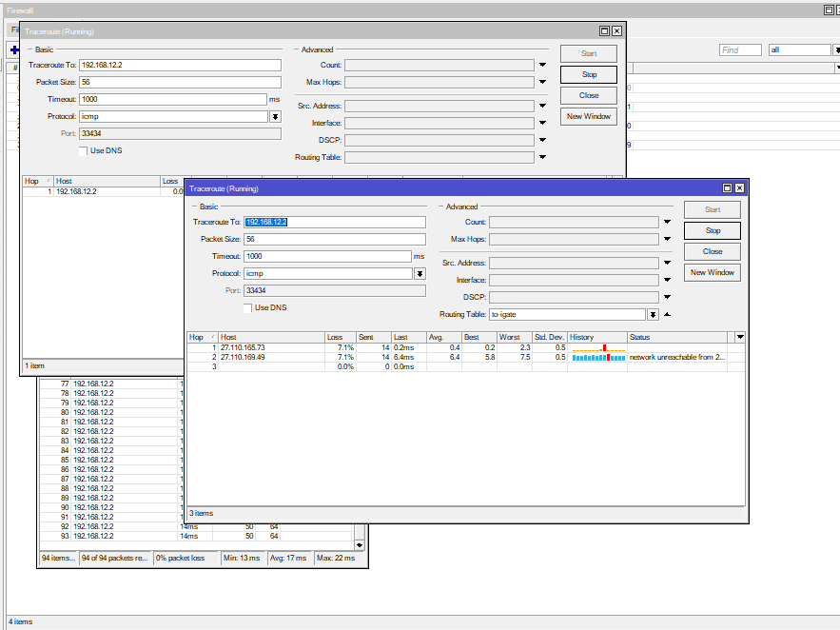Click the down-arrow icon beside the Src. Address field
The height and width of the screenshot is (630, 840).
click(667, 263)
